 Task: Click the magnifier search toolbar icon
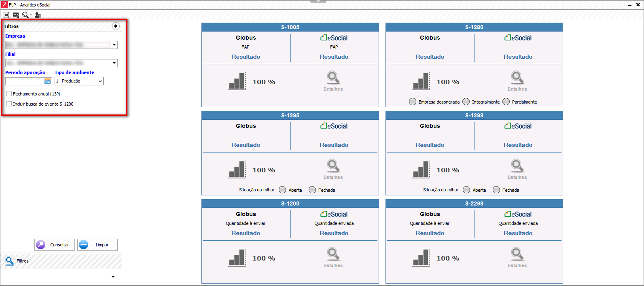25,15
